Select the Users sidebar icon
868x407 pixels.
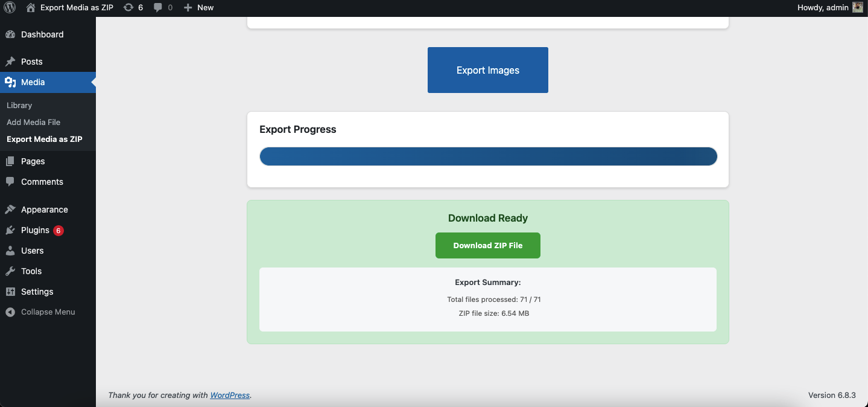[x=10, y=251]
